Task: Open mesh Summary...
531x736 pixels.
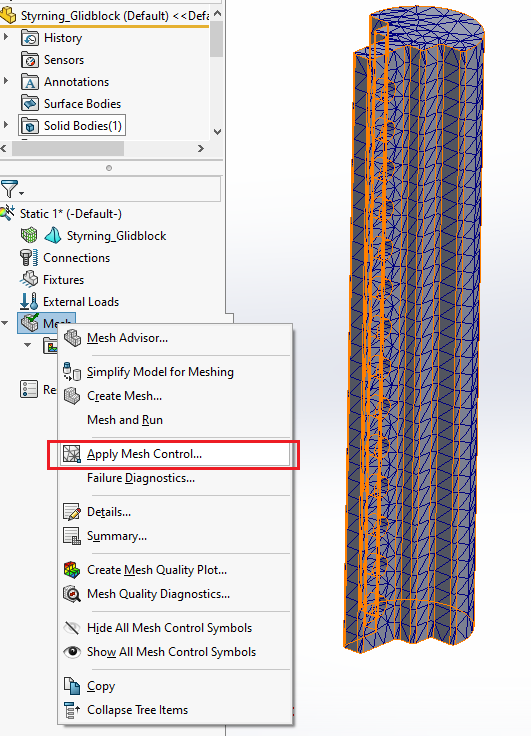Action: pyautogui.click(x=117, y=536)
